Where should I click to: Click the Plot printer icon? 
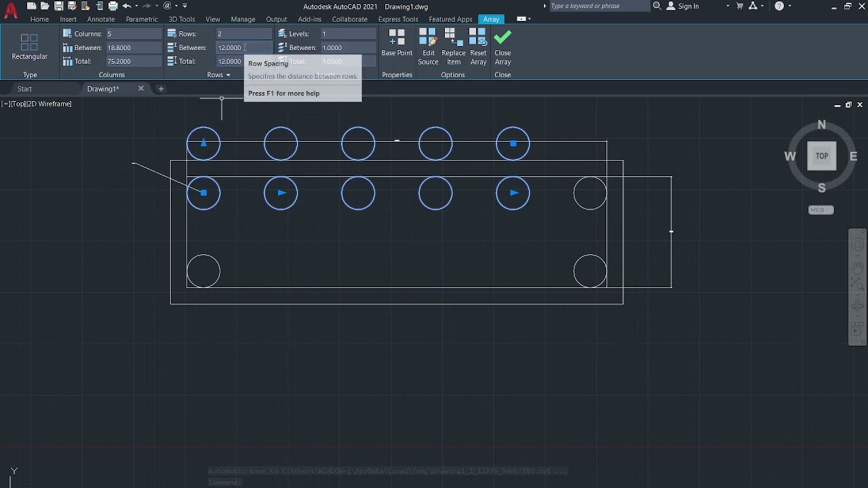click(113, 6)
